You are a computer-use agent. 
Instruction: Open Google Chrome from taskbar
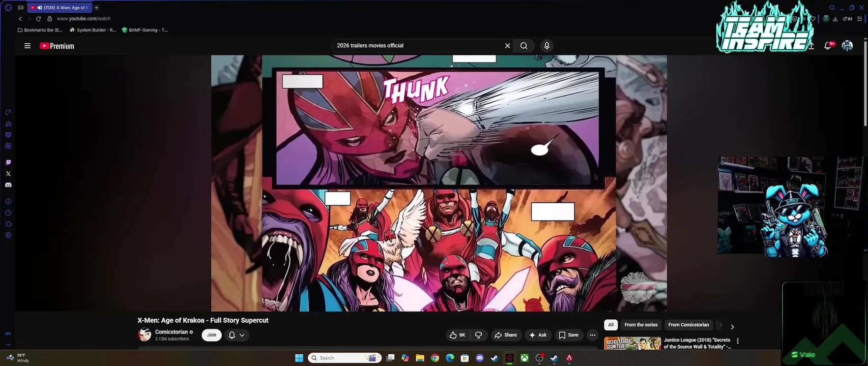435,358
